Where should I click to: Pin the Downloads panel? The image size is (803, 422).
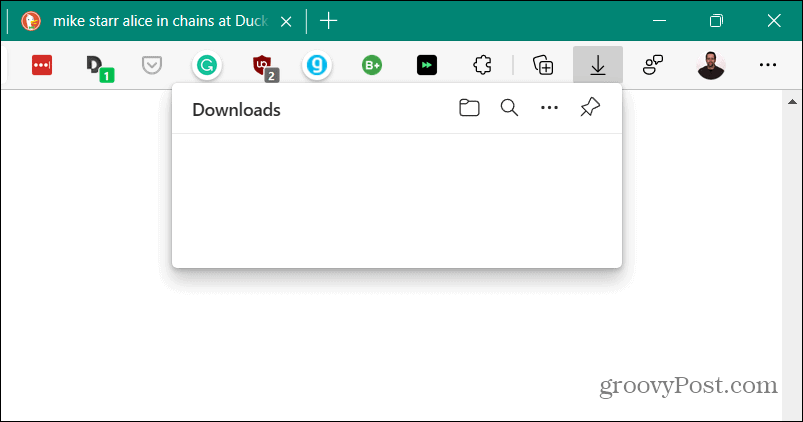pyautogui.click(x=590, y=109)
